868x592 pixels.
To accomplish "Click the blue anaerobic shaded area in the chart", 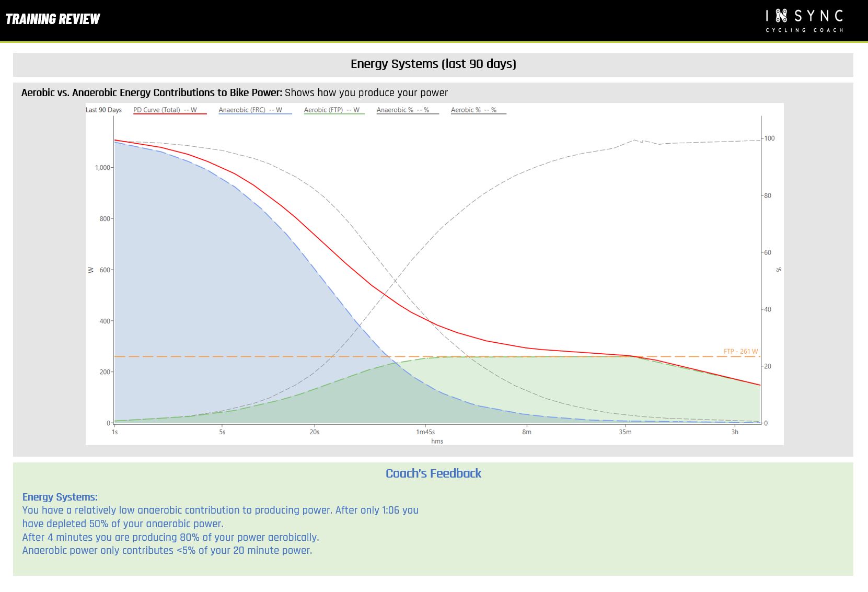I will click(x=209, y=293).
